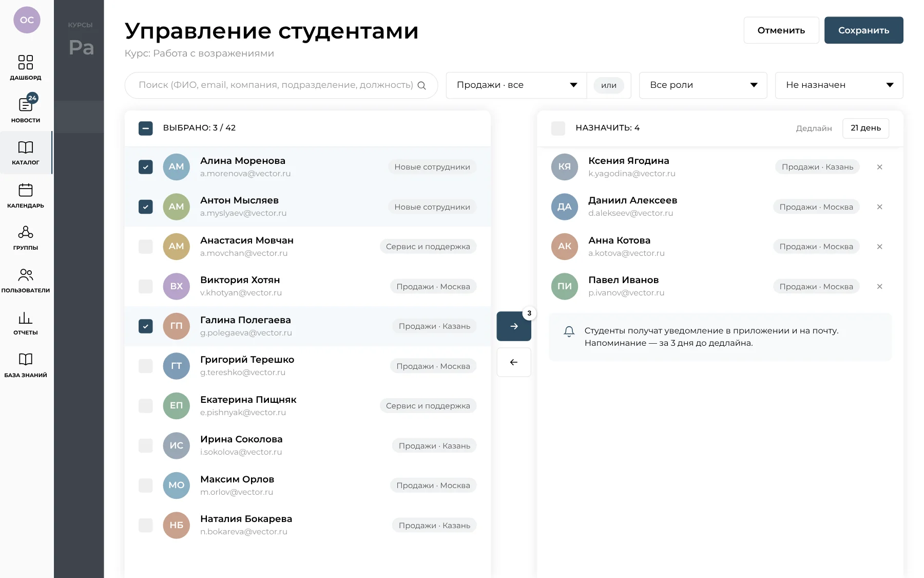Click the notification bell icon
The height and width of the screenshot is (578, 924).
coord(569,331)
